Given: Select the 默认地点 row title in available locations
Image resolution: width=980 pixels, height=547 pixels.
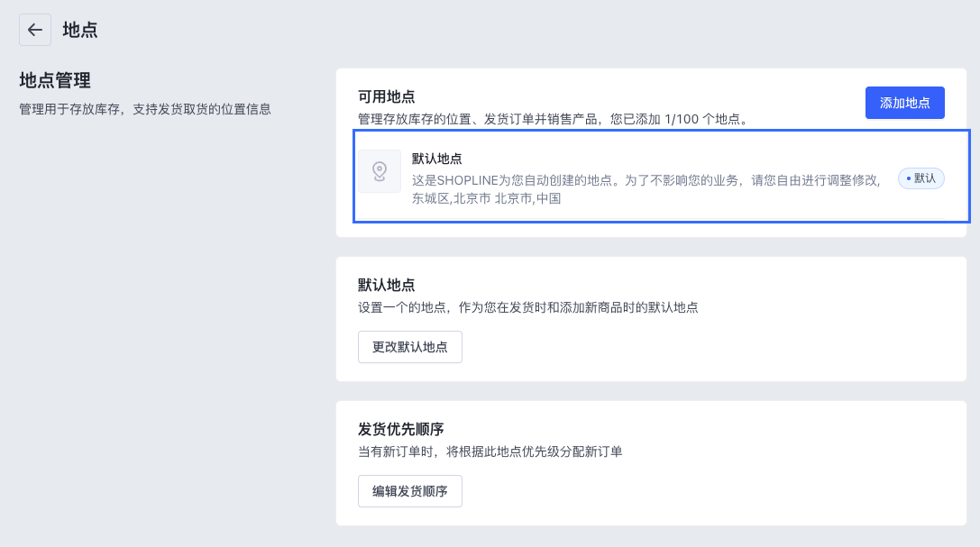Looking at the screenshot, I should [x=437, y=159].
